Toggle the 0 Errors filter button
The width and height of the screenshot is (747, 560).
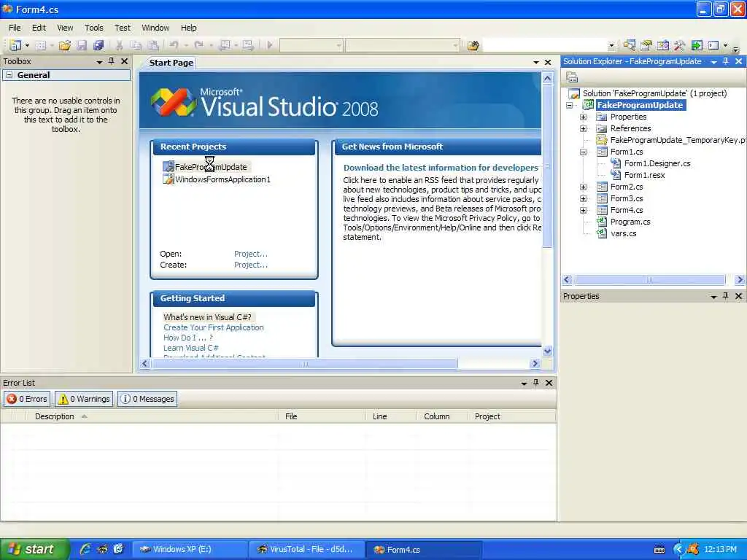coord(27,399)
